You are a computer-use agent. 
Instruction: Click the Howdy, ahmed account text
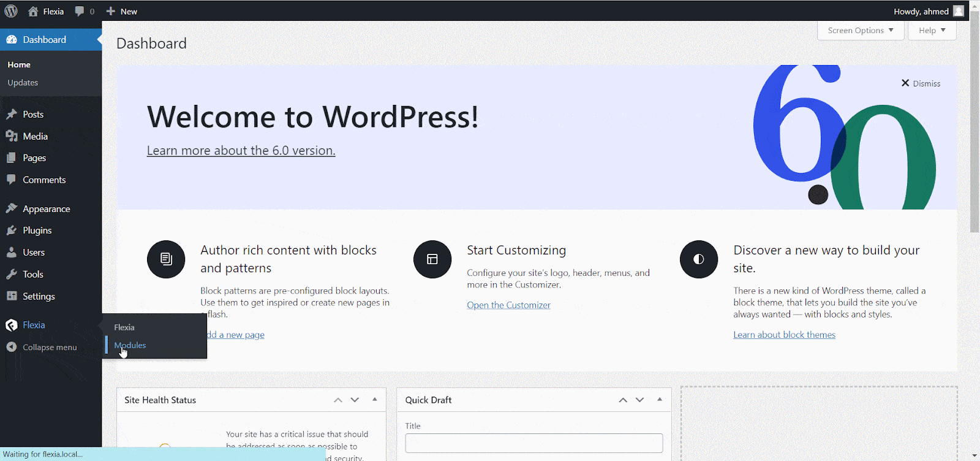(x=921, y=11)
